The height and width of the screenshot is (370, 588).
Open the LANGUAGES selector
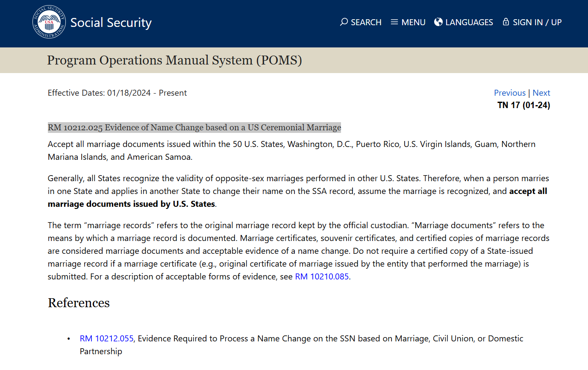click(469, 23)
